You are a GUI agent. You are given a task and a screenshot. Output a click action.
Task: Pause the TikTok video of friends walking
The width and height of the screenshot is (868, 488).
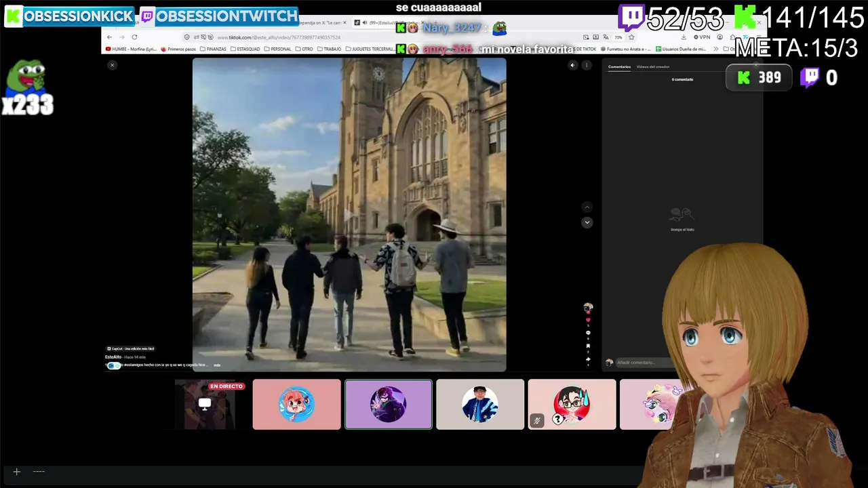[x=349, y=214]
